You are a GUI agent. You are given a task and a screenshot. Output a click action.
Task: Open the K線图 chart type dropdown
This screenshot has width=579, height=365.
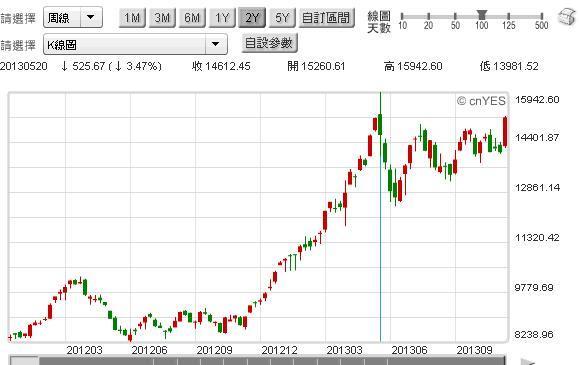click(x=135, y=44)
